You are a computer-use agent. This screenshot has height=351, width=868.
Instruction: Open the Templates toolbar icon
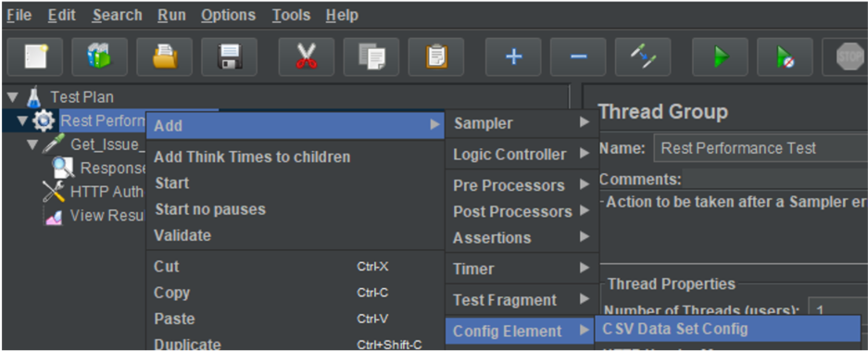click(x=100, y=56)
